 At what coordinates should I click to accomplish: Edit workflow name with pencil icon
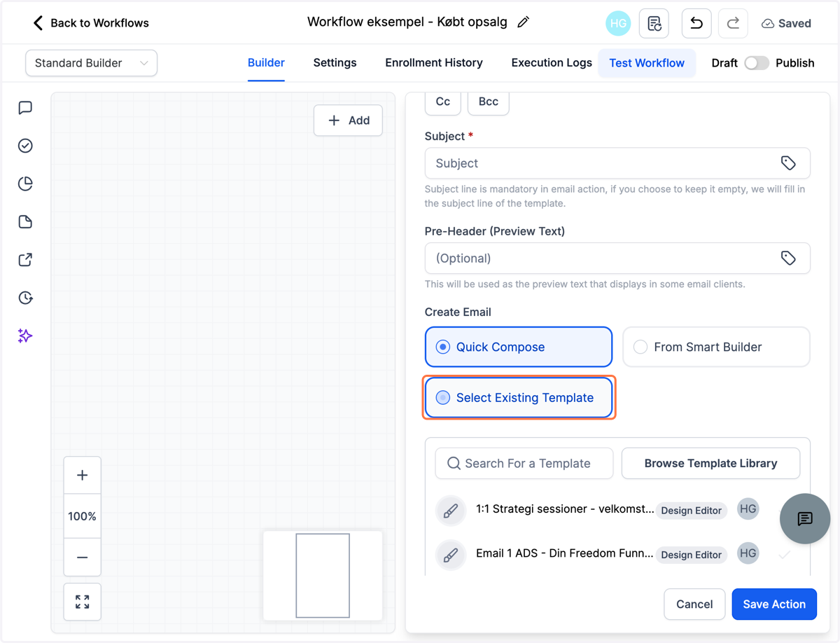pyautogui.click(x=523, y=22)
